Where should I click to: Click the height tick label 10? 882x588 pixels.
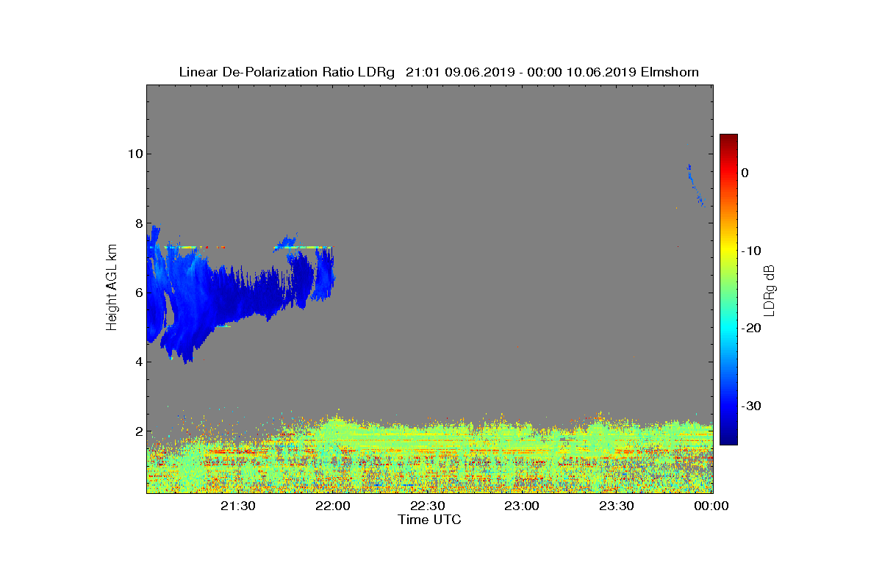pyautogui.click(x=135, y=154)
